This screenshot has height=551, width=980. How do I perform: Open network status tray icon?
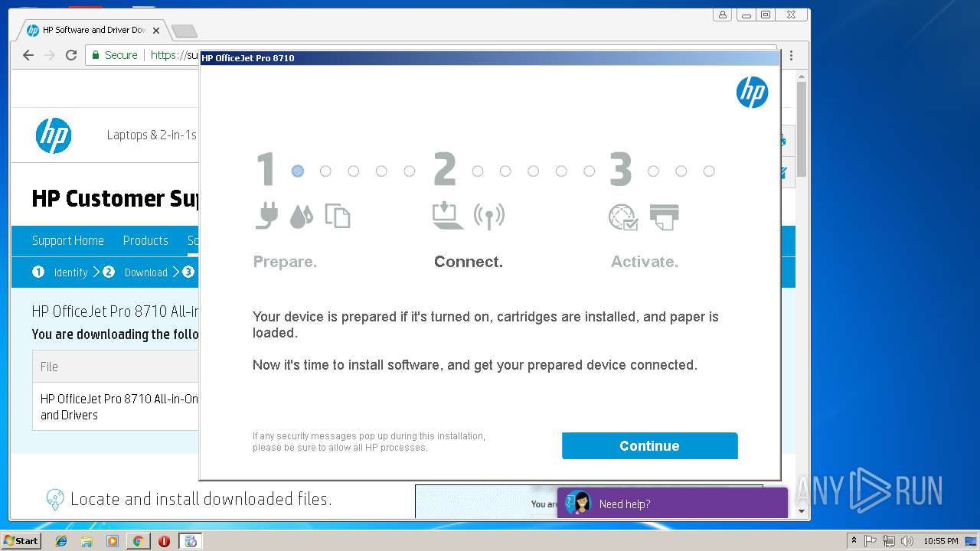pos(889,541)
